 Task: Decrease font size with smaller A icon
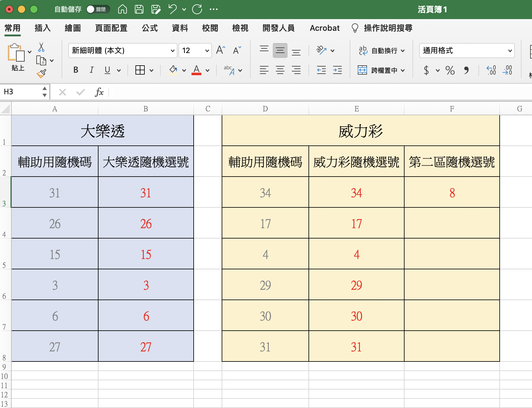pyautogui.click(x=237, y=50)
